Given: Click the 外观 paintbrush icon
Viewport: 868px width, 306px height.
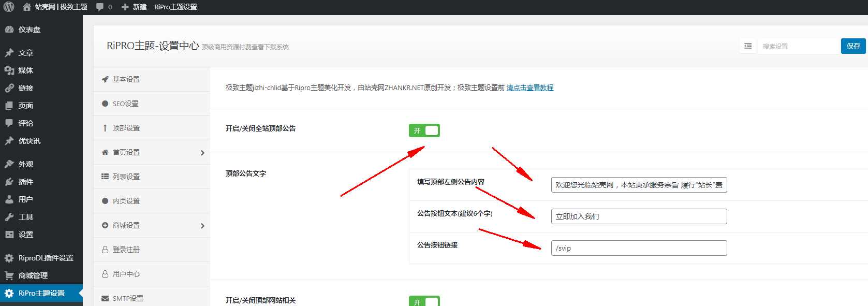Looking at the screenshot, I should point(9,164).
